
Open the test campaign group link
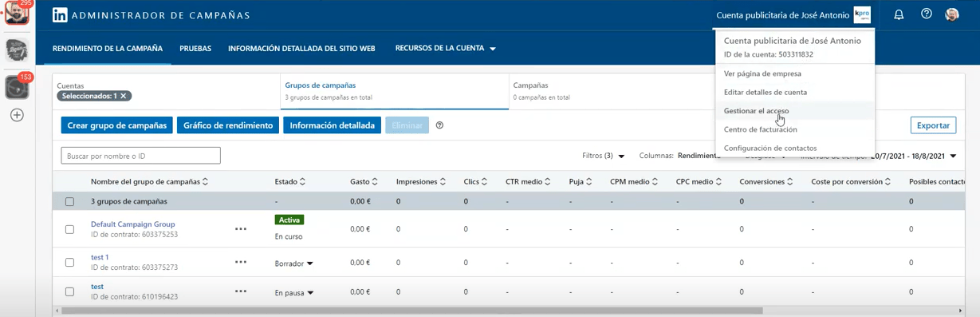tap(97, 287)
